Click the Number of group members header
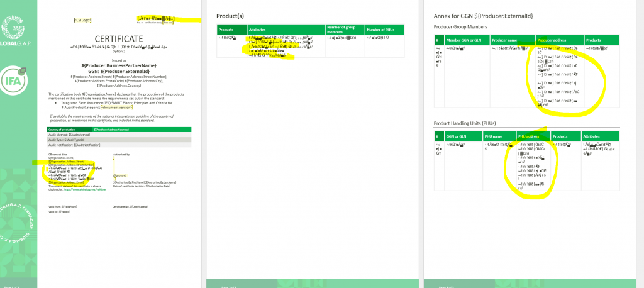644x288 pixels. click(x=343, y=30)
